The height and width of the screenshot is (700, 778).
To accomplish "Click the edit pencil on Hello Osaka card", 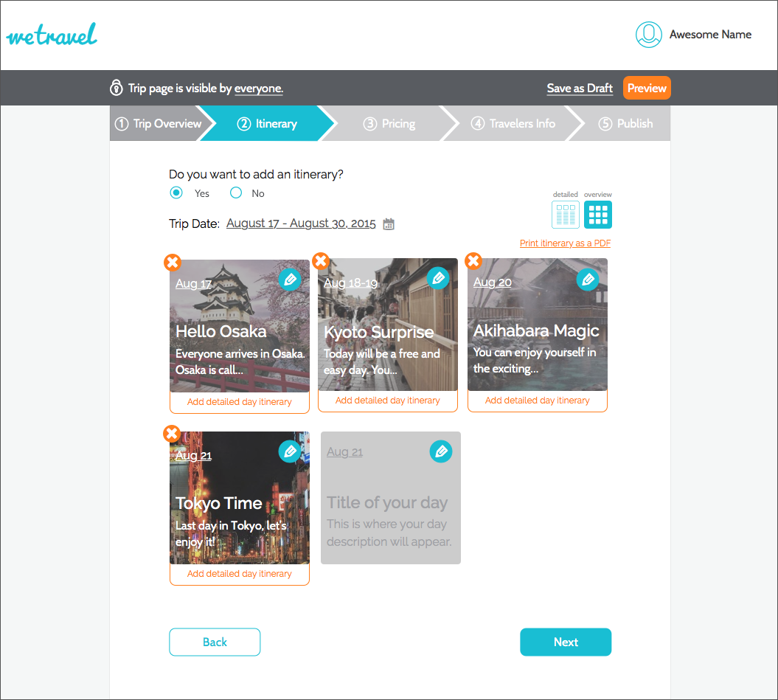I will 290,280.
